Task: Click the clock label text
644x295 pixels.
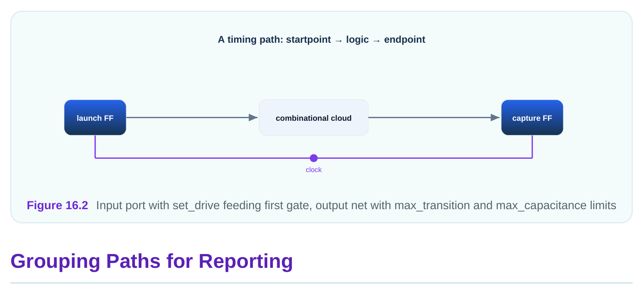Action: (x=314, y=170)
